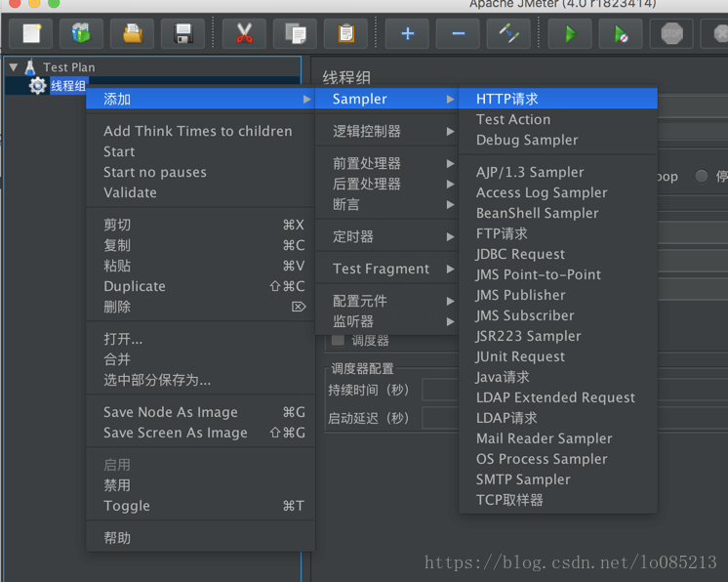Open the Sampler submenu
This screenshot has width=728, height=582.
[386, 99]
